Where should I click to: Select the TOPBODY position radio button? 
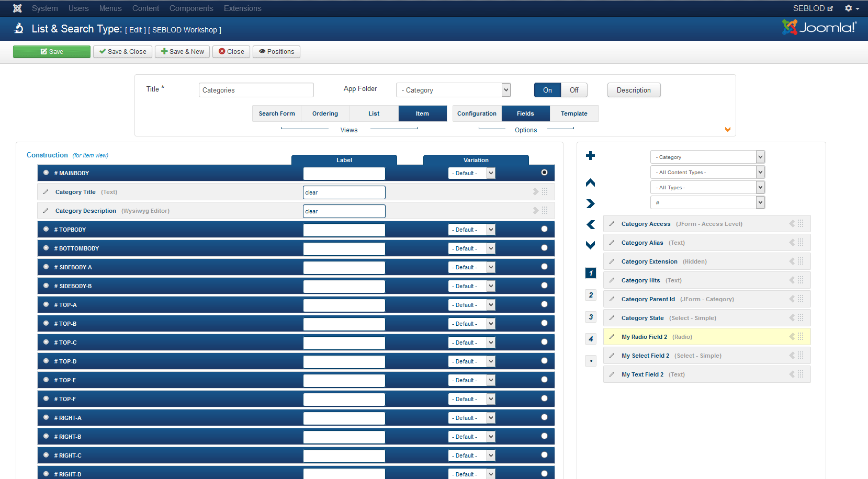coord(544,229)
